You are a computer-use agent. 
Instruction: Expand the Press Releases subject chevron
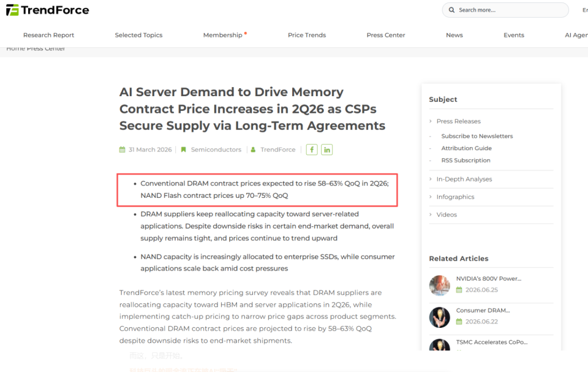[x=431, y=121]
